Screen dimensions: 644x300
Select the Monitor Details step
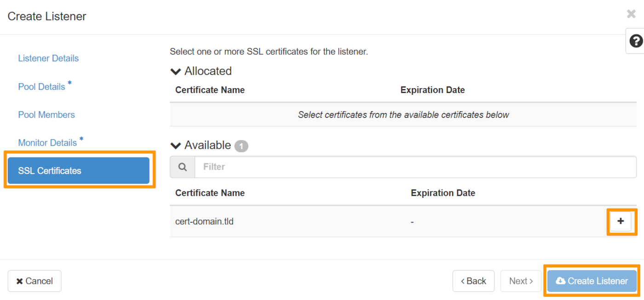pos(47,143)
